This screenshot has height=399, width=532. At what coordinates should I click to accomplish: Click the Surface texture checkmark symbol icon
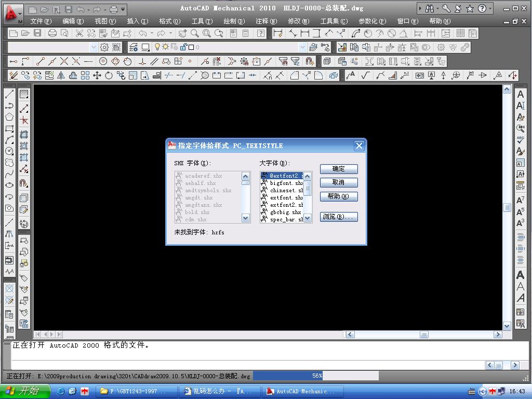click(365, 75)
